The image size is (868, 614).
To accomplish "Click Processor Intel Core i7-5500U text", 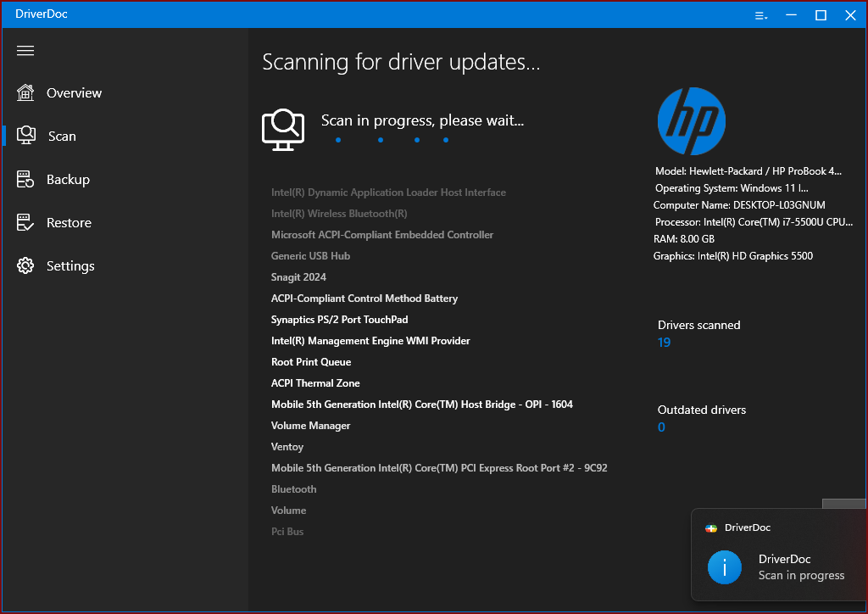I will click(x=754, y=222).
